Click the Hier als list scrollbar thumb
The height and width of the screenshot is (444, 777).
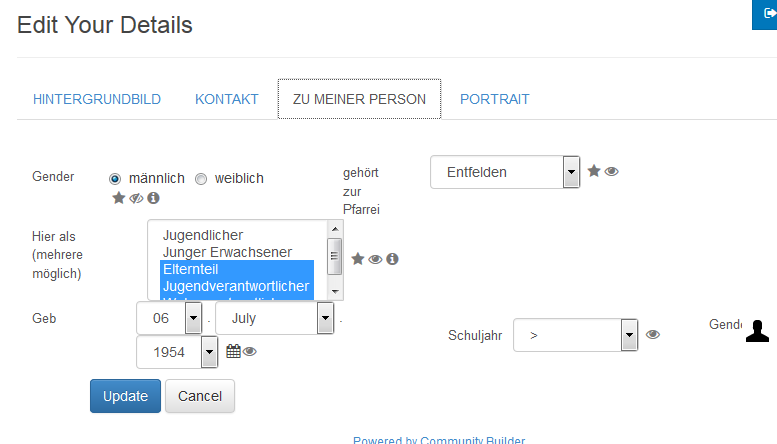click(334, 256)
